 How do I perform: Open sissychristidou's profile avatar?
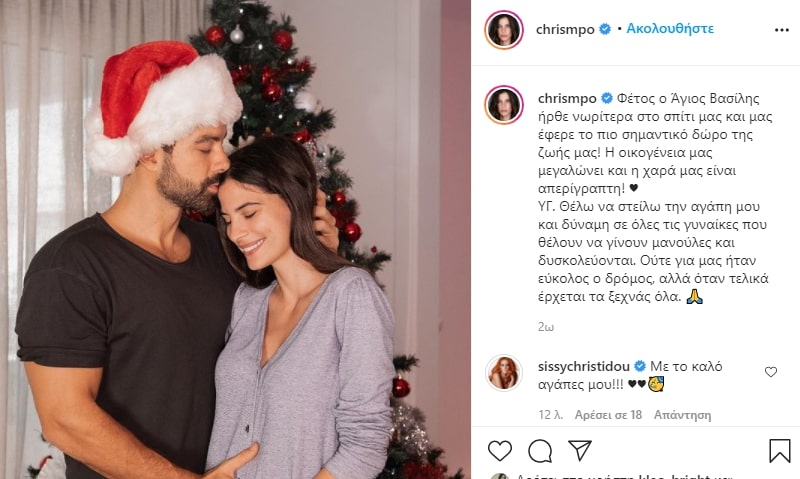pos(504,373)
